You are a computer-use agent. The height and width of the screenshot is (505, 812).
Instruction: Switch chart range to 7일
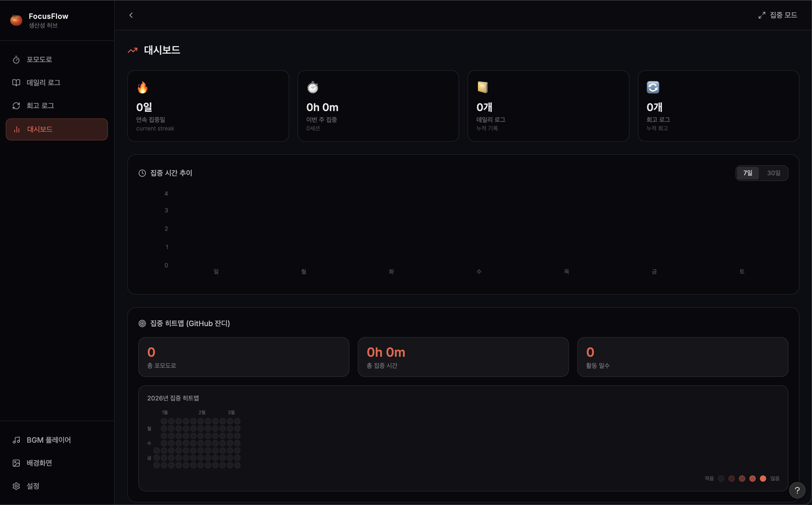(x=748, y=173)
